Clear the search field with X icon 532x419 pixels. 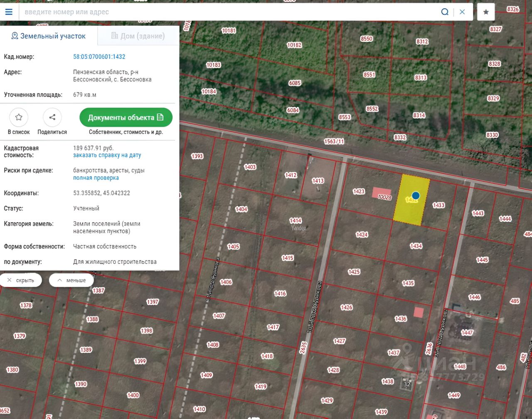coord(462,12)
